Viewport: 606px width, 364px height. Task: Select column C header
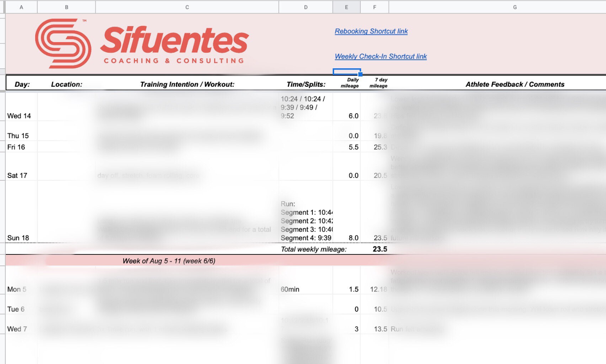(x=187, y=7)
